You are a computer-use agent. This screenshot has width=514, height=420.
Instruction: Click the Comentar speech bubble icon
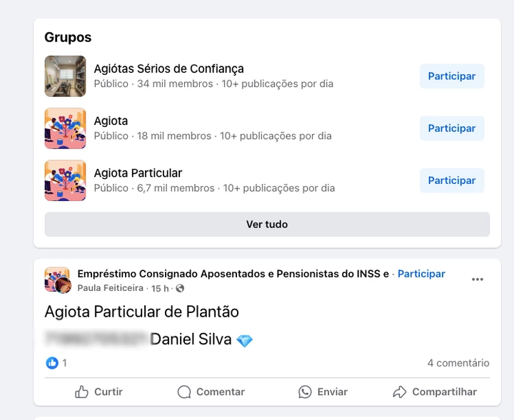(x=184, y=391)
